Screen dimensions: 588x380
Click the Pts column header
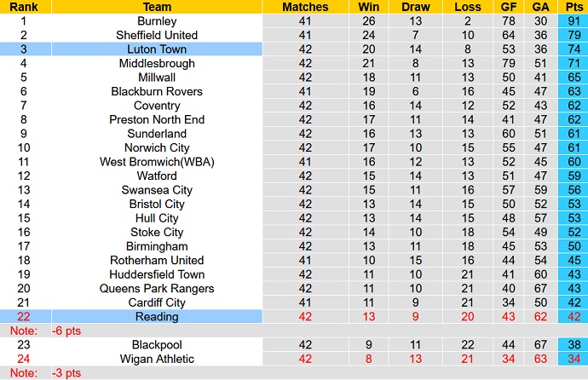(x=573, y=7)
